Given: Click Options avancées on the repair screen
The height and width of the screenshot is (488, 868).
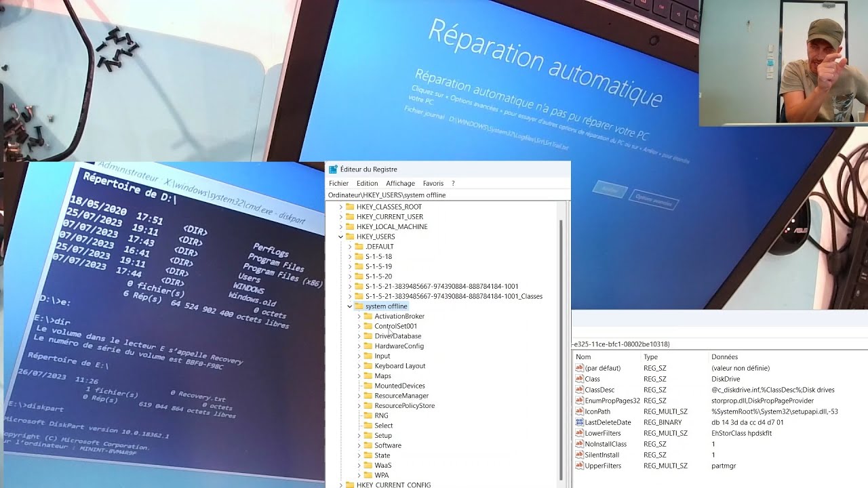Looking at the screenshot, I should click(x=654, y=199).
